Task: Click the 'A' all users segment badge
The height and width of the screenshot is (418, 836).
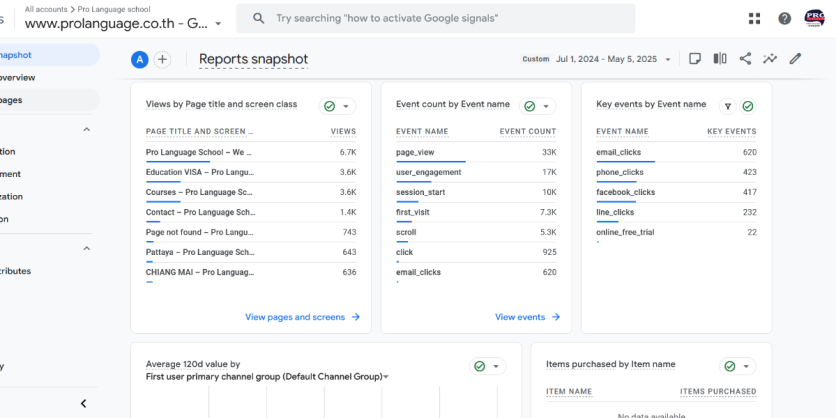Action: (x=140, y=60)
